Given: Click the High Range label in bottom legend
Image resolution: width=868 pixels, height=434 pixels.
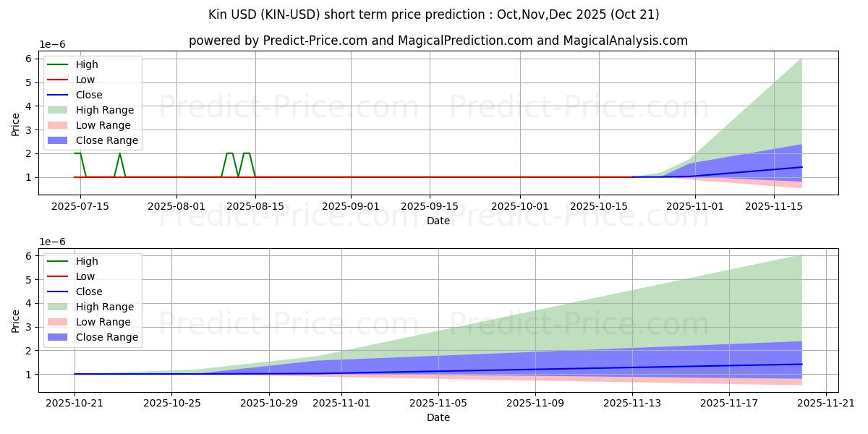Looking at the screenshot, I should (104, 307).
